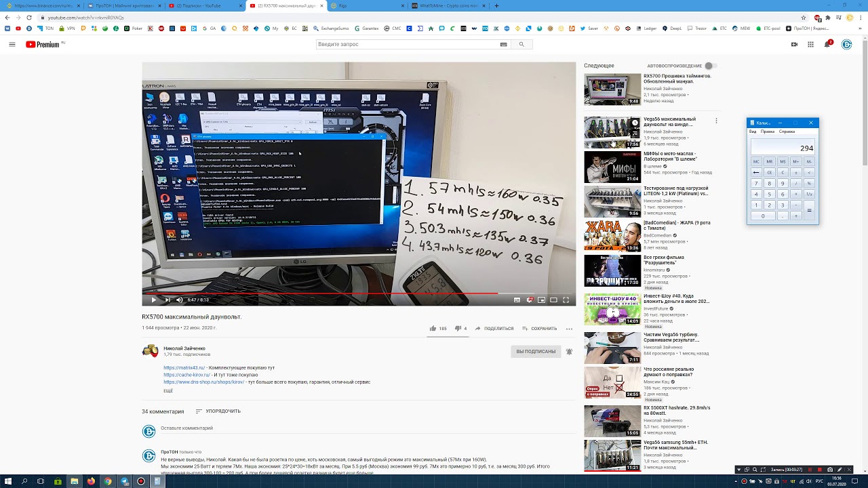Open the video in fullscreen
The image size is (868, 488).
(566, 300)
